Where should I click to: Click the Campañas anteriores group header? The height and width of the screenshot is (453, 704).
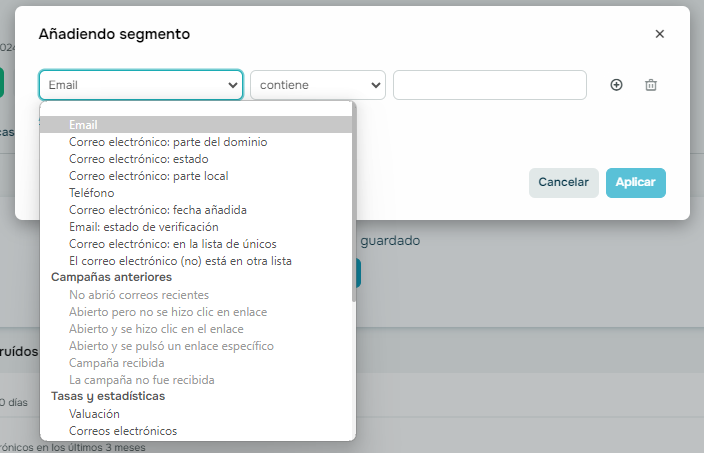pyautogui.click(x=111, y=277)
